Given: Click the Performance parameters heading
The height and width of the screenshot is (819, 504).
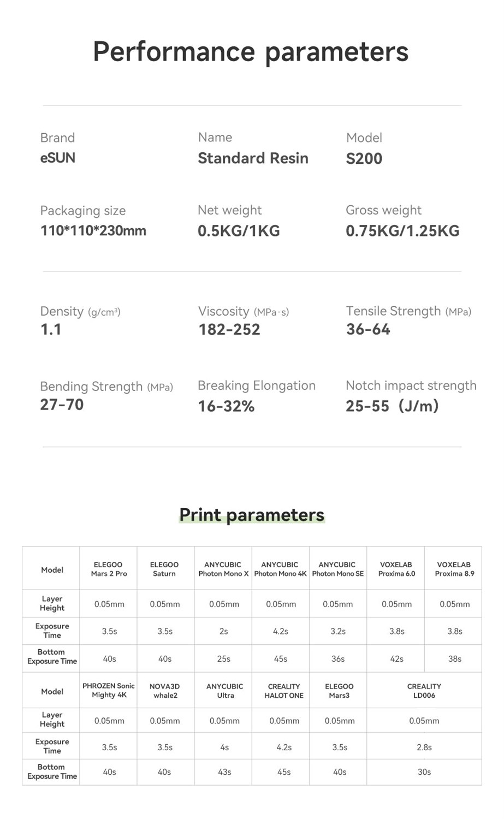Looking at the screenshot, I should point(251,52).
